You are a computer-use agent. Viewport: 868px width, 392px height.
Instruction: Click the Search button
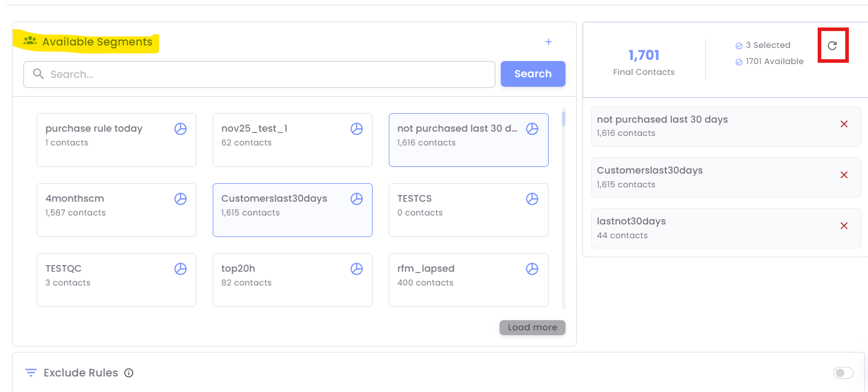pos(533,74)
